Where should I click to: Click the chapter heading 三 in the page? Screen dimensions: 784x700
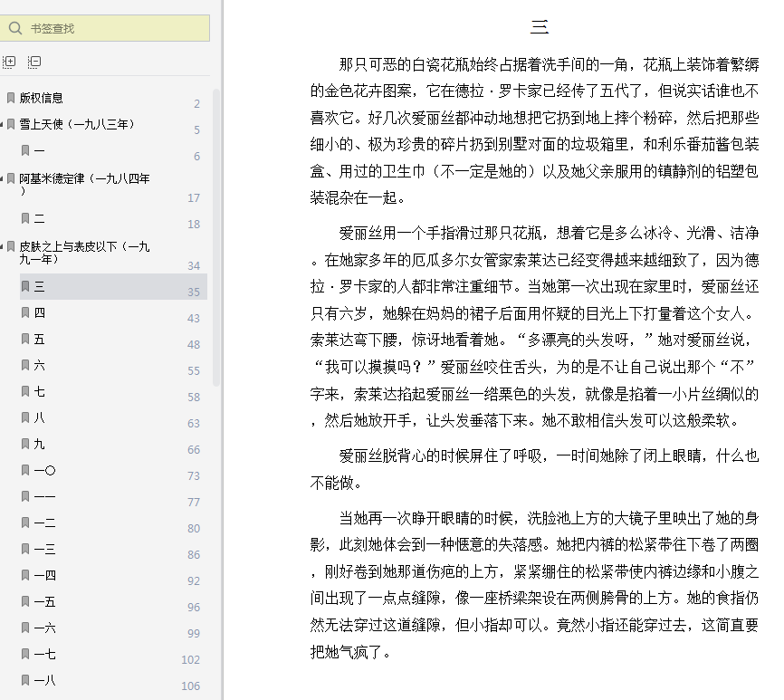[x=539, y=27]
